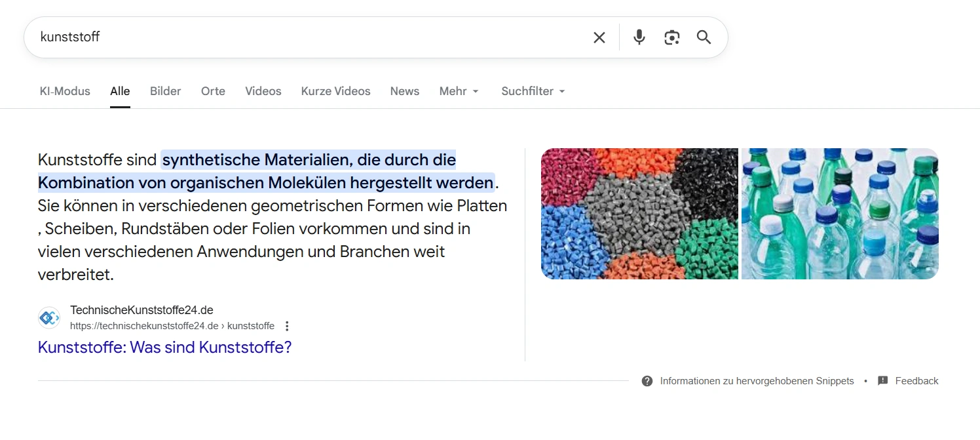Viewport: 980px width, 440px height.
Task: Open the News search tab
Action: point(404,91)
